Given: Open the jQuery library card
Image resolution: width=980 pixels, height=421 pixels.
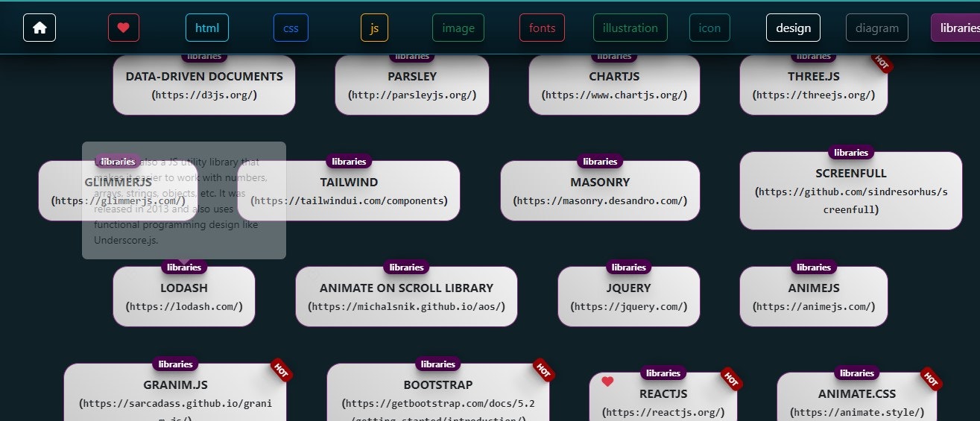Looking at the screenshot, I should (x=629, y=297).
